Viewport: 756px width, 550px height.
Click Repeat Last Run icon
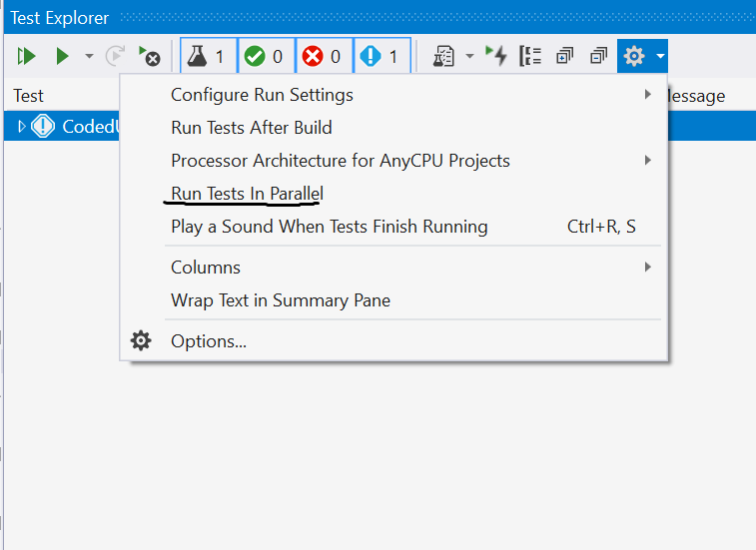[x=115, y=57]
